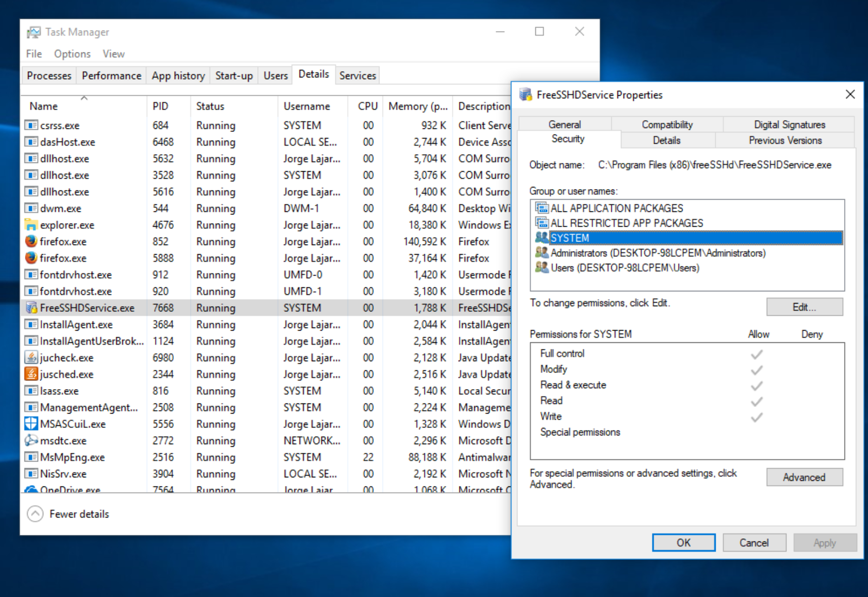Select Users (DESKTOP-98LCPEM\Users)

tap(687, 267)
